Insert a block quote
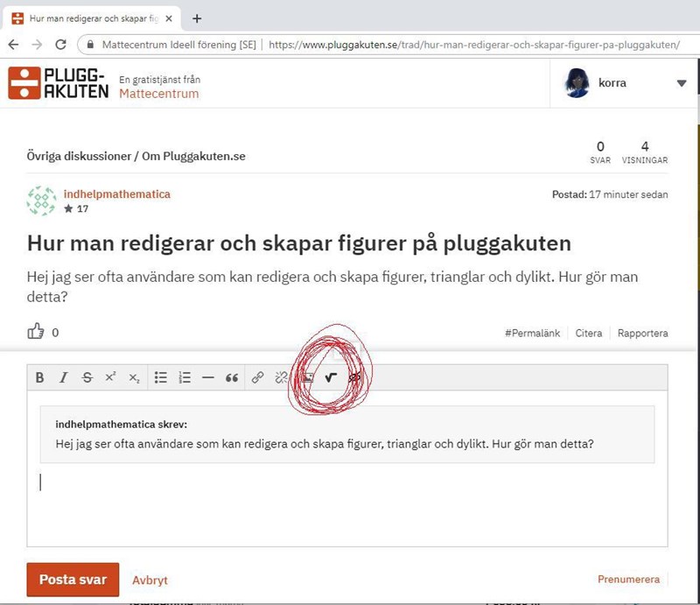700x605 pixels. 232,378
